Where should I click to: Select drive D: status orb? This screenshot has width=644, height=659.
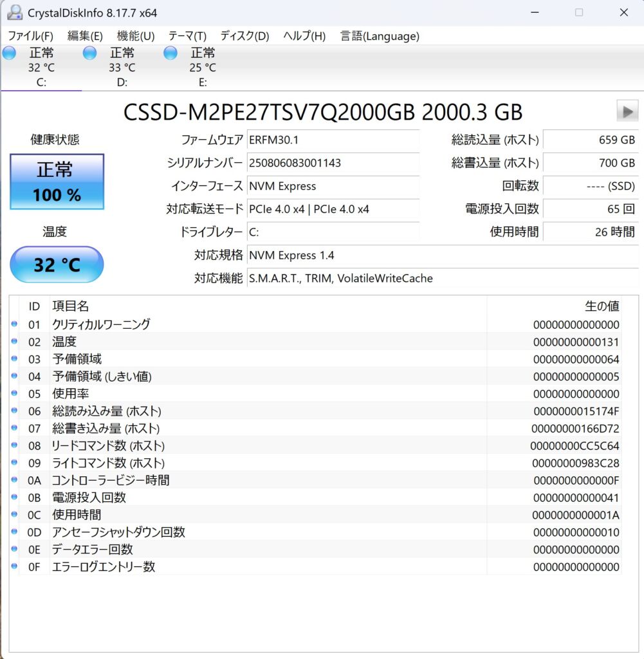pyautogui.click(x=90, y=53)
